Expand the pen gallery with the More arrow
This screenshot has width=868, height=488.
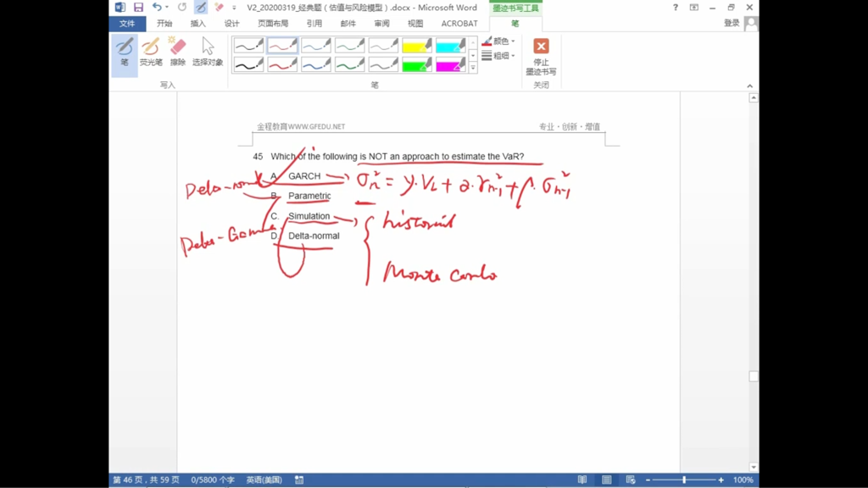point(473,68)
